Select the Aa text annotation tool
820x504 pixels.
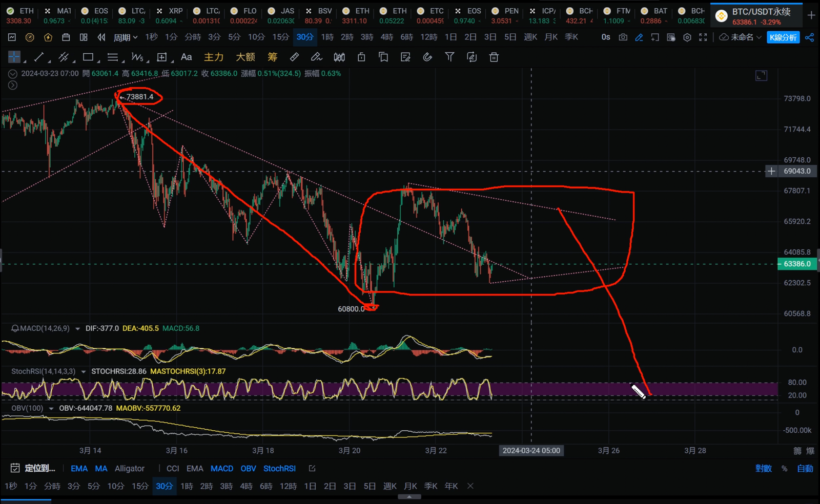click(187, 57)
